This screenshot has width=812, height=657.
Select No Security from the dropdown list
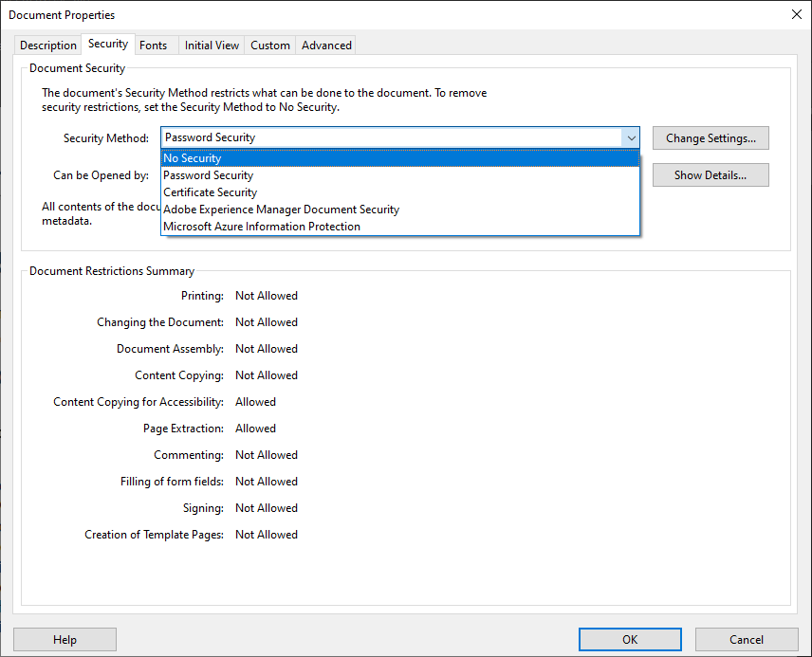coord(400,158)
